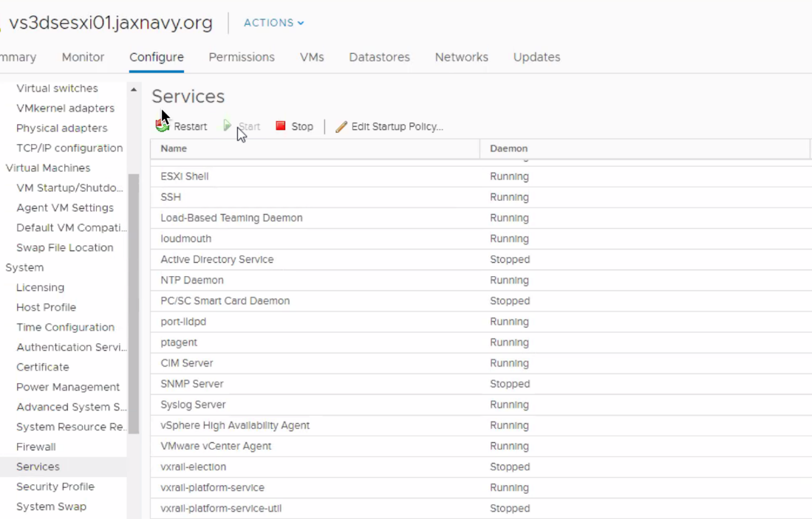
Task: Open Host Profile settings
Action: coord(46,307)
